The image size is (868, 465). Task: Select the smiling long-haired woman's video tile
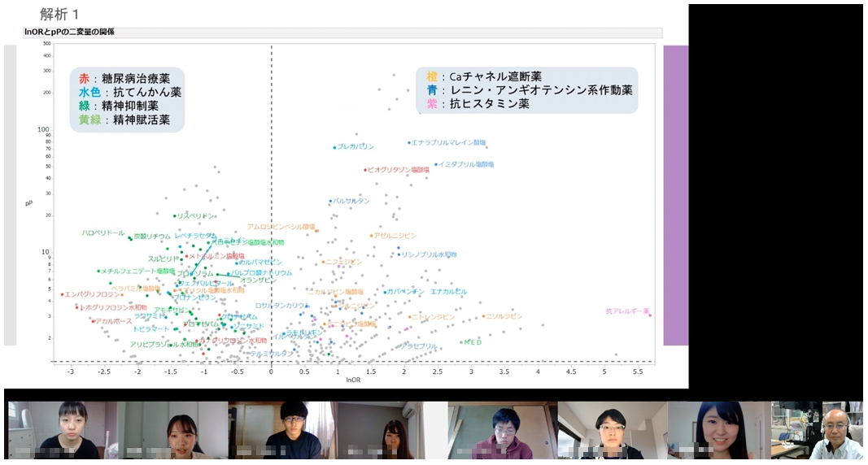(718, 429)
